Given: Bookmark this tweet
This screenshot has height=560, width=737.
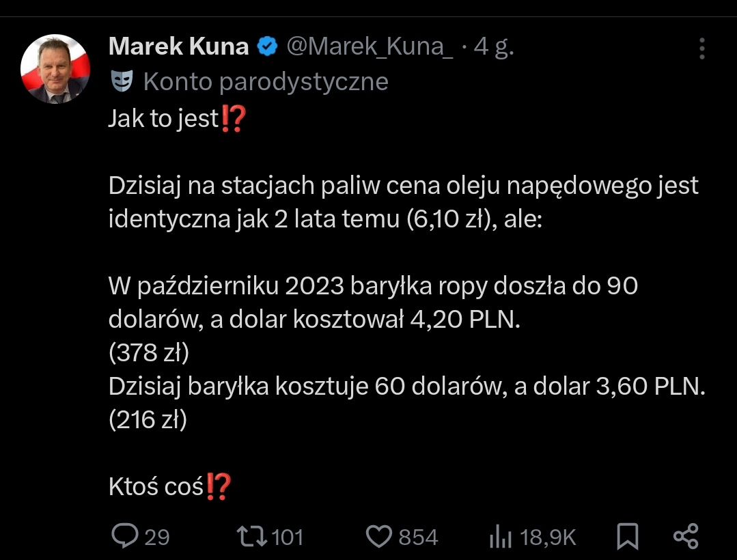Looking at the screenshot, I should tap(627, 536).
